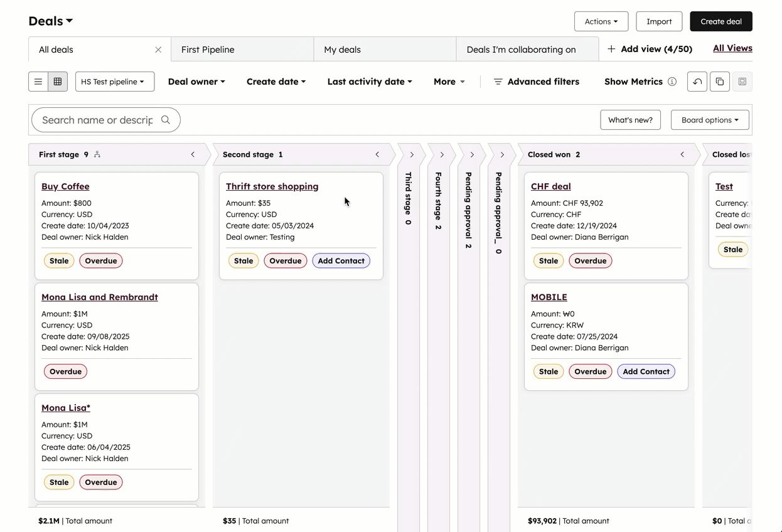Collapse the Second stage column
The image size is (782, 532).
(377, 154)
